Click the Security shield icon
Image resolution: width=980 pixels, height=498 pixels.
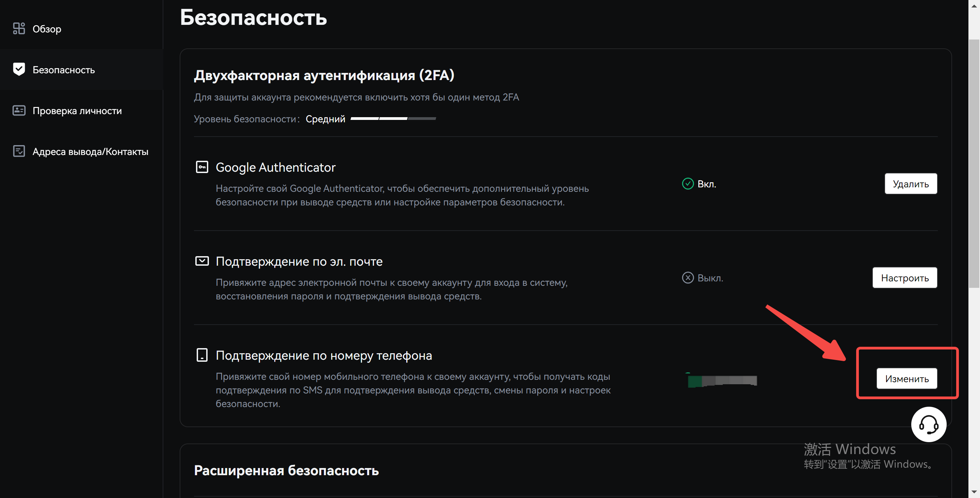point(19,69)
